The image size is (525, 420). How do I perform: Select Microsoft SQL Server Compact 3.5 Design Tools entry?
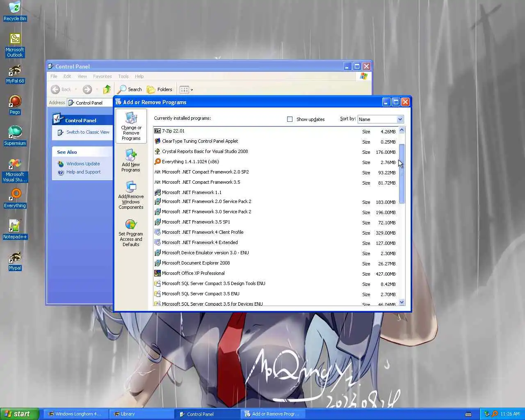tap(275, 283)
